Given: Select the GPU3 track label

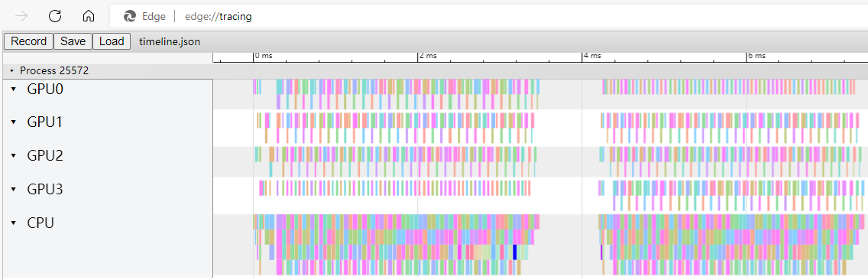Looking at the screenshot, I should point(45,190).
